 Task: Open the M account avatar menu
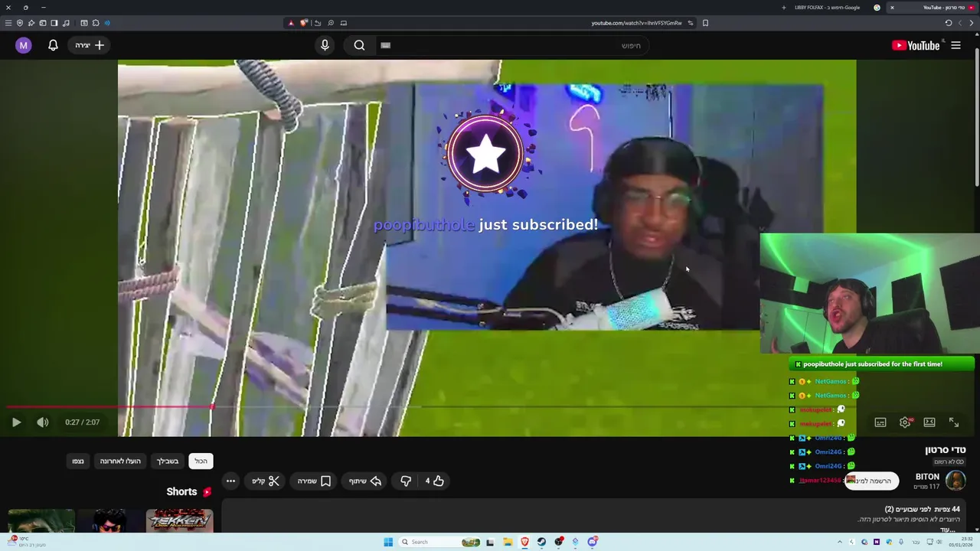(x=23, y=45)
